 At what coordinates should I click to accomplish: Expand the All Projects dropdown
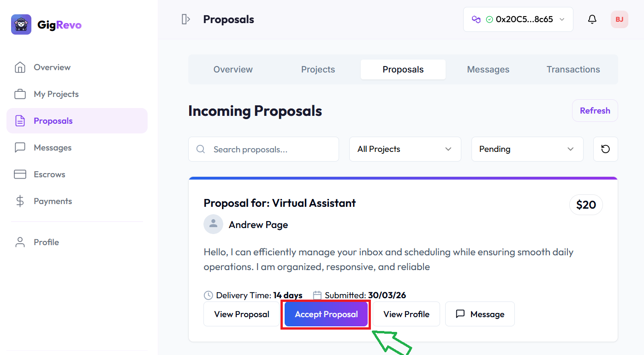tap(405, 149)
